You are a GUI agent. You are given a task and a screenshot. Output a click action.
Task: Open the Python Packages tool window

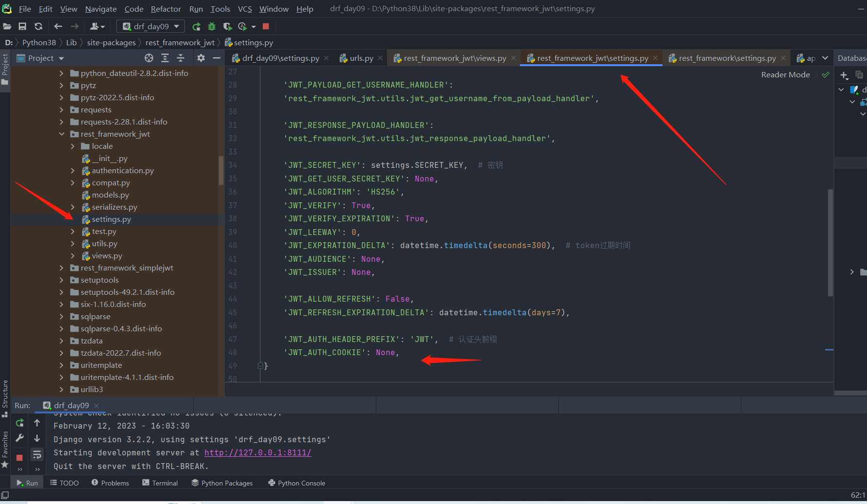click(x=222, y=483)
